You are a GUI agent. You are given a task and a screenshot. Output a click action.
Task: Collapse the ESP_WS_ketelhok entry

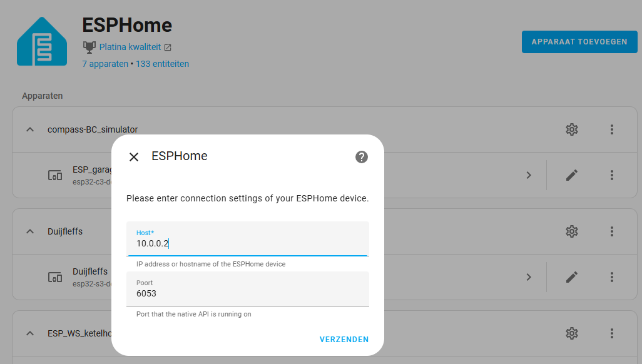coord(30,333)
